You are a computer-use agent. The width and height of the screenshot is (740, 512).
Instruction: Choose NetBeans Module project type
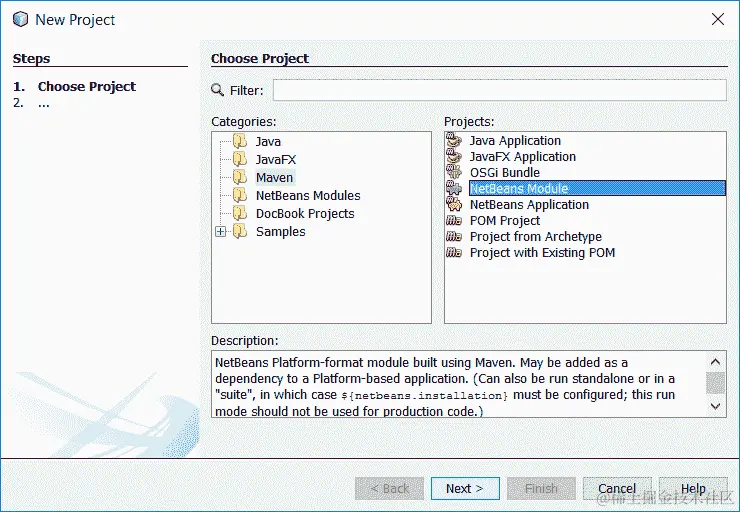point(597,188)
